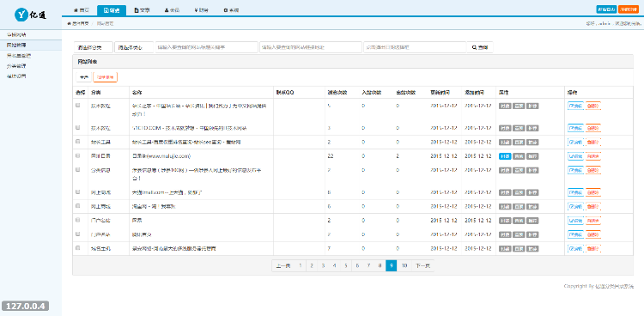Tick checkbox for the tmall.com row
644x316 pixels.
[77, 191]
